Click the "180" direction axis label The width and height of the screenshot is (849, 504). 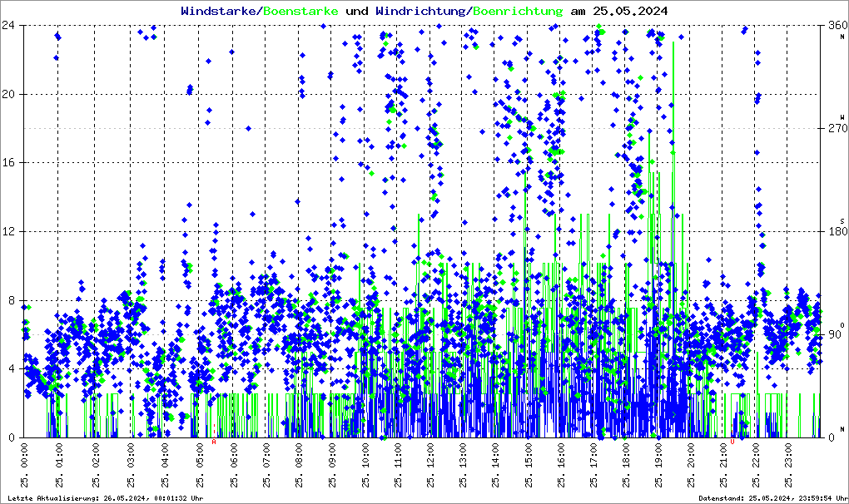click(x=837, y=231)
